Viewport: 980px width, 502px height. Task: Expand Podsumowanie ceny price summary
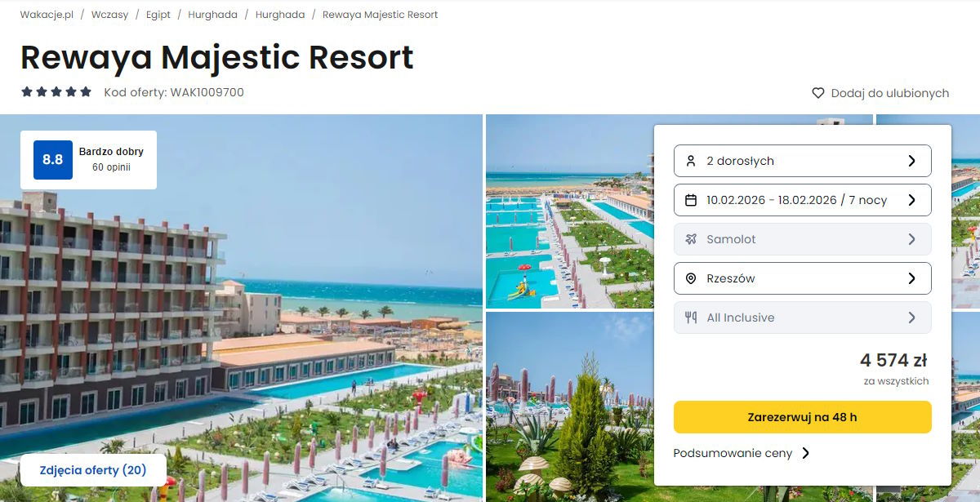742,453
